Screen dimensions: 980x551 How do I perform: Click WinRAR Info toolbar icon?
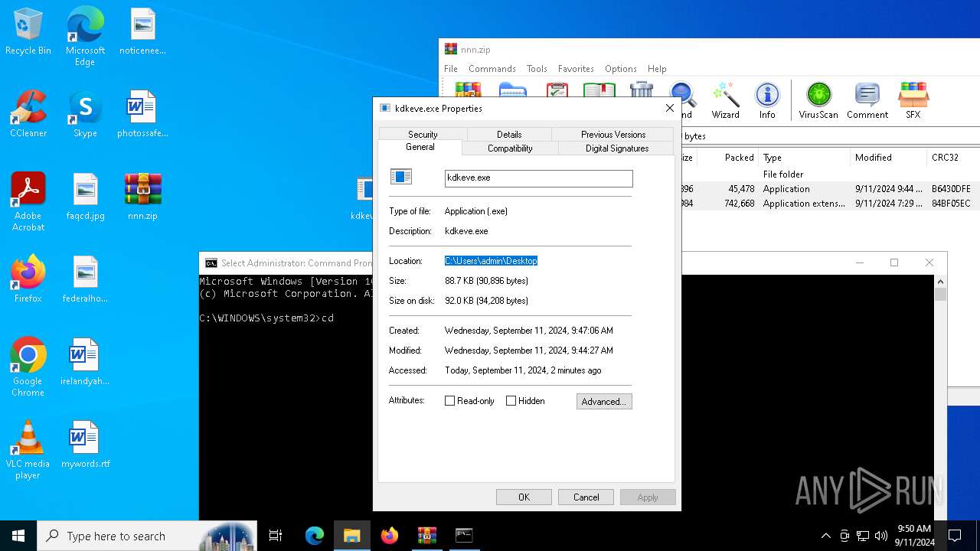coord(767,100)
